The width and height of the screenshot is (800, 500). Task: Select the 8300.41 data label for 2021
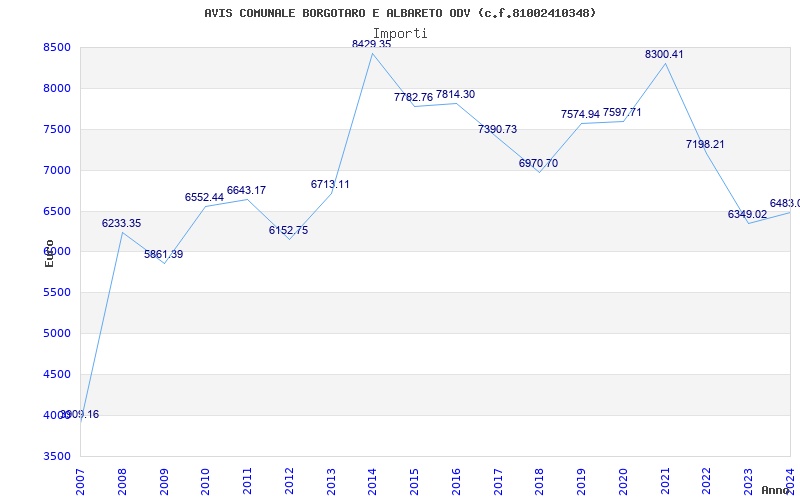tap(664, 54)
